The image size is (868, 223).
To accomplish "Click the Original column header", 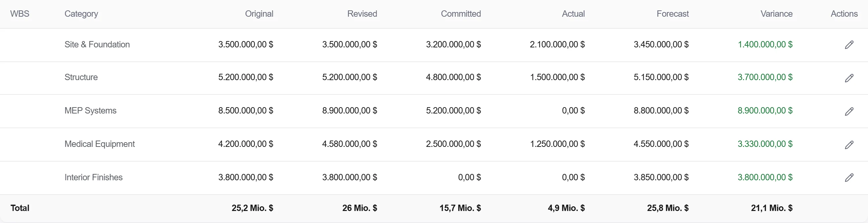I will (x=259, y=14).
